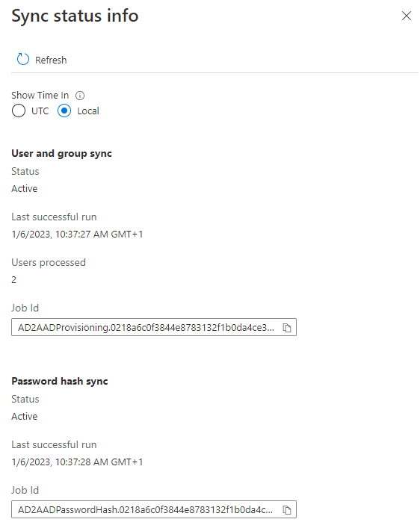Click the Users processed value 2
Screen dimensions: 420x531
[14, 280]
